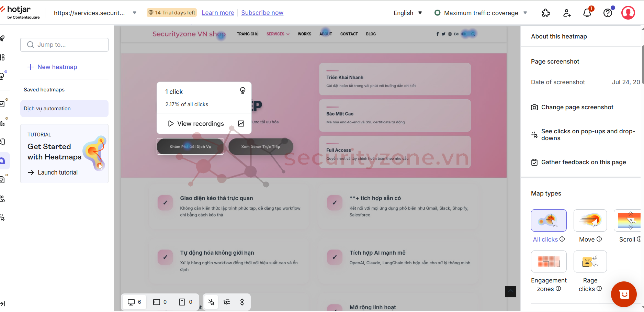The height and width of the screenshot is (312, 644).
Task: Select the mobile device view showing 0
Action: coord(185,302)
